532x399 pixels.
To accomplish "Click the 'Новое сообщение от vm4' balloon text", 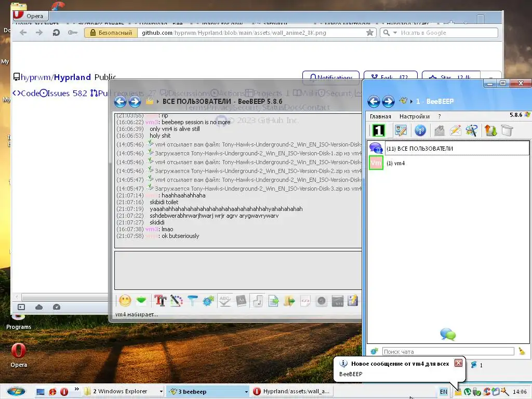I will (400, 364).
